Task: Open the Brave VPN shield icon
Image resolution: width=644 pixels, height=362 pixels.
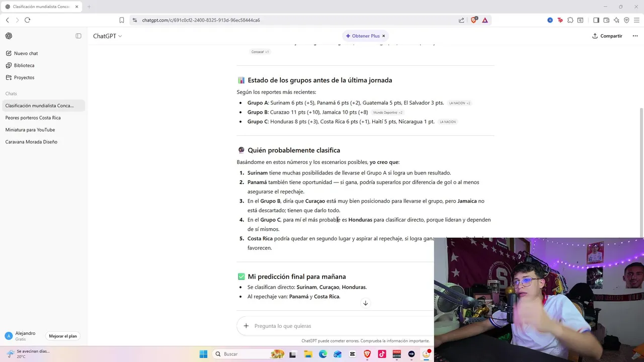Action: pyautogui.click(x=626, y=20)
